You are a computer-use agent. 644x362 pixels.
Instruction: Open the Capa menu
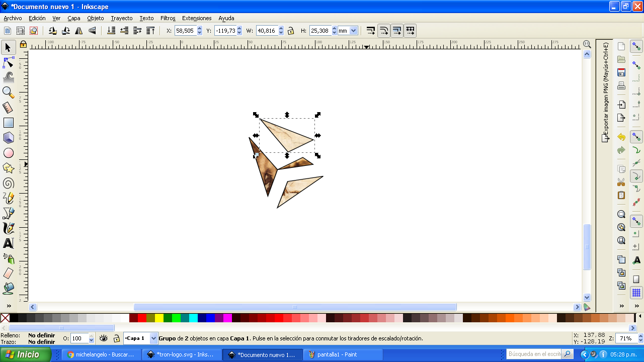[x=74, y=18]
